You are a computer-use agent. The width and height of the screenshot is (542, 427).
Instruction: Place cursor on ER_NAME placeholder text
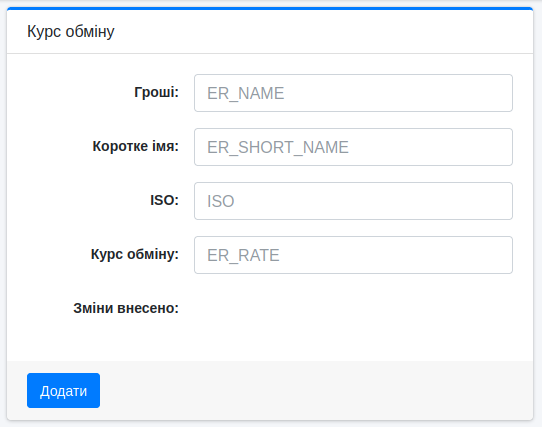[x=245, y=93]
